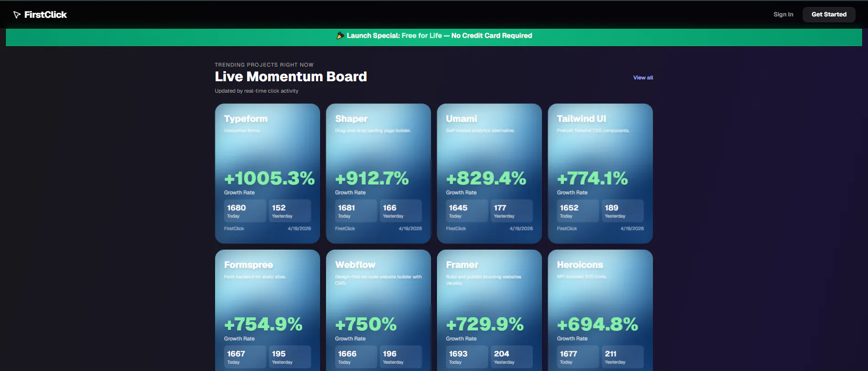The width and height of the screenshot is (868, 371).
Task: Click the 'Form backend for static sites.' description
Action: [255, 277]
